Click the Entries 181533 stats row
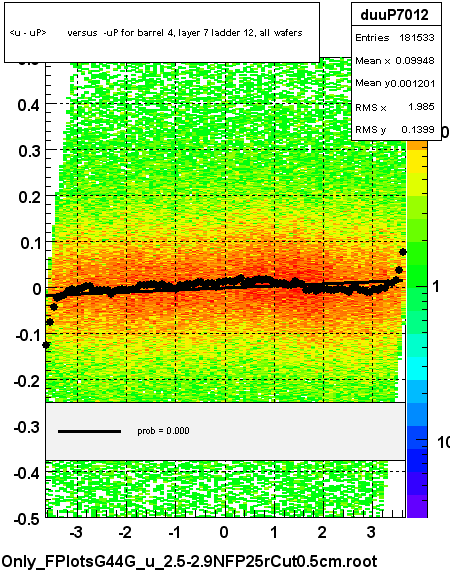 click(396, 38)
